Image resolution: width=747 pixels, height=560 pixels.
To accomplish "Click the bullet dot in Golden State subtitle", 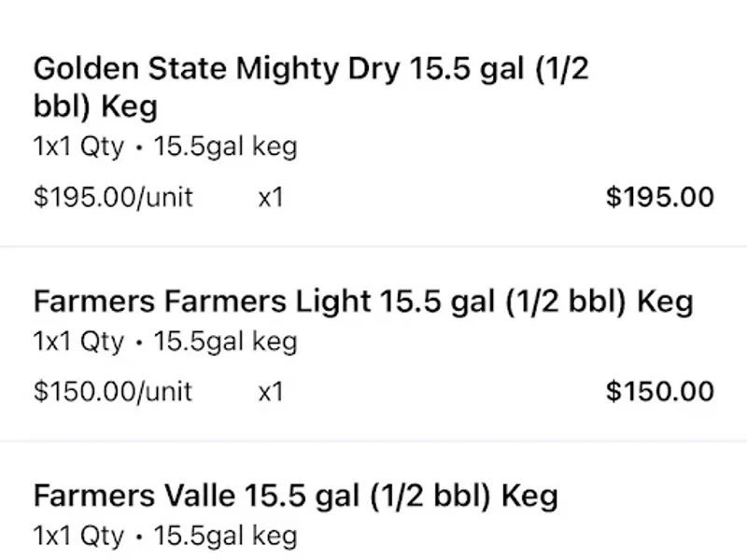I will click(138, 148).
